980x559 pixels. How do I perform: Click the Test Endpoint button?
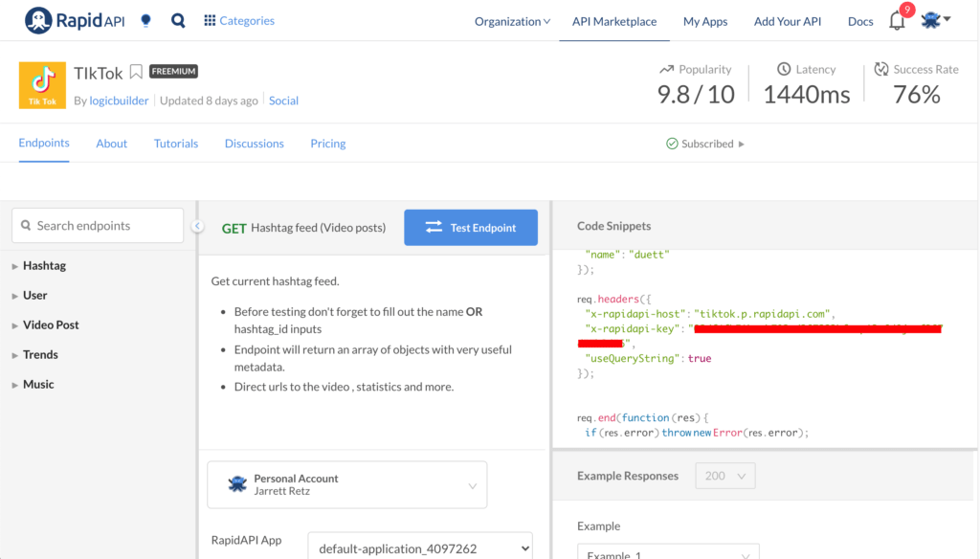471,228
